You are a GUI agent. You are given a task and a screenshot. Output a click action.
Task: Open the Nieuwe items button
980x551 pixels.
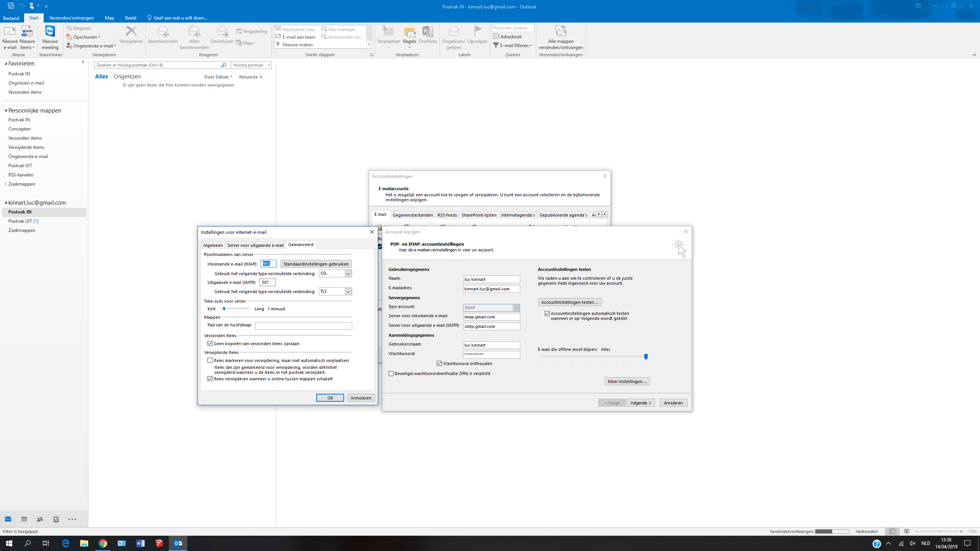(x=27, y=37)
